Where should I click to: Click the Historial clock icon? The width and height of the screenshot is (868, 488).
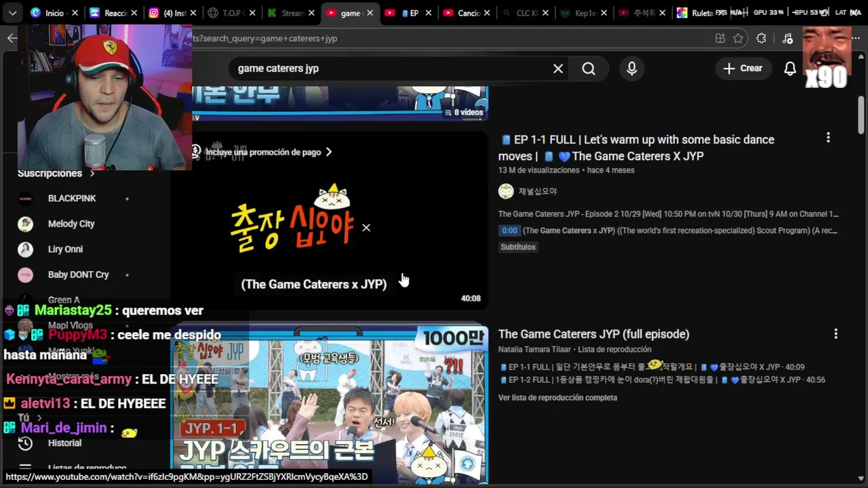25,443
